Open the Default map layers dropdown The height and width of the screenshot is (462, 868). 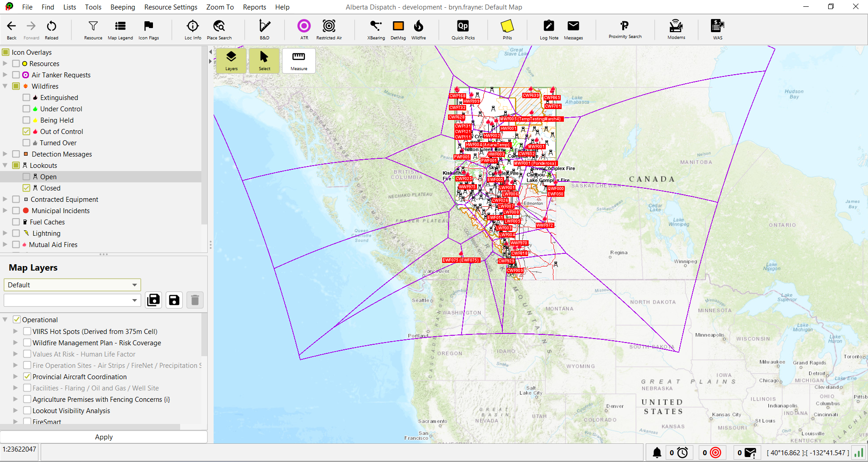pos(72,285)
